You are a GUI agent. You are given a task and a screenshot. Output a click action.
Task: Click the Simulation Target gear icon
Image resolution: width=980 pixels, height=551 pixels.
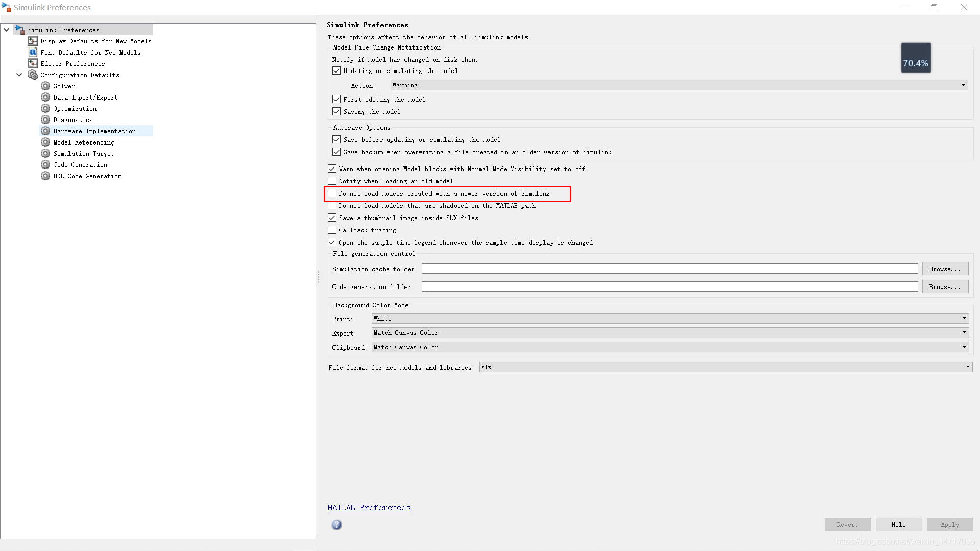[x=45, y=153]
